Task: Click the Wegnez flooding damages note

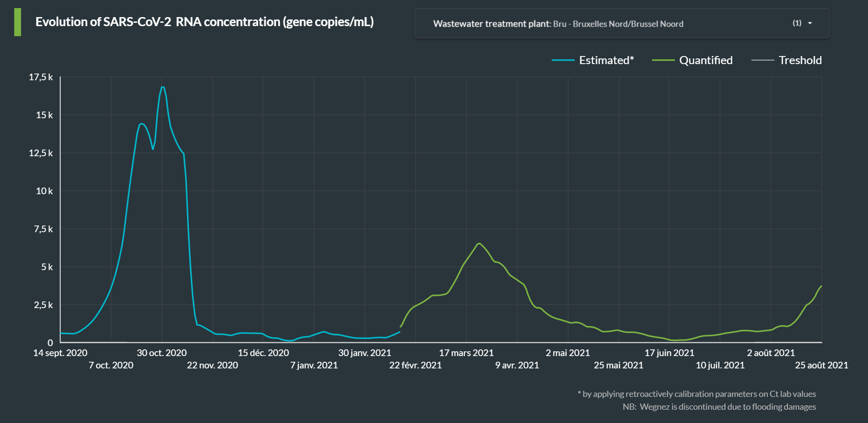Action: (x=719, y=407)
